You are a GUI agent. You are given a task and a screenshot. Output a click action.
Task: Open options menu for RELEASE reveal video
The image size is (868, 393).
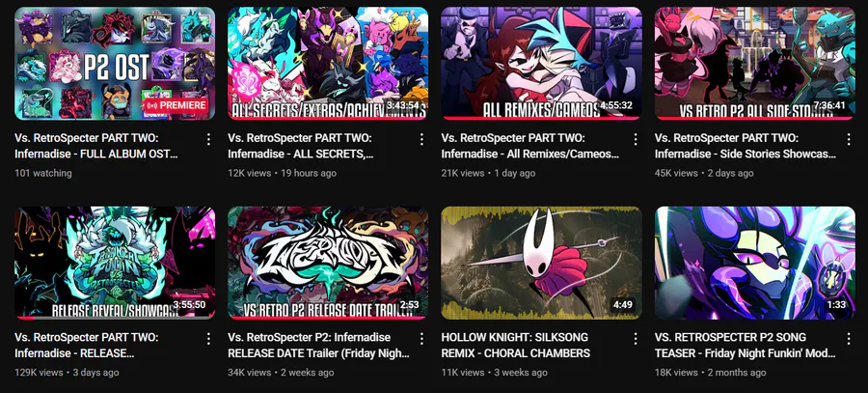tap(208, 339)
